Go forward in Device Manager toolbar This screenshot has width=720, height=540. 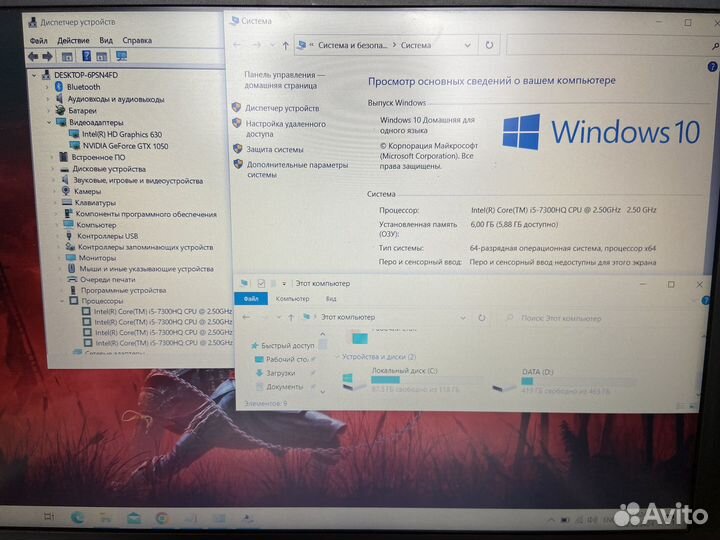47,56
